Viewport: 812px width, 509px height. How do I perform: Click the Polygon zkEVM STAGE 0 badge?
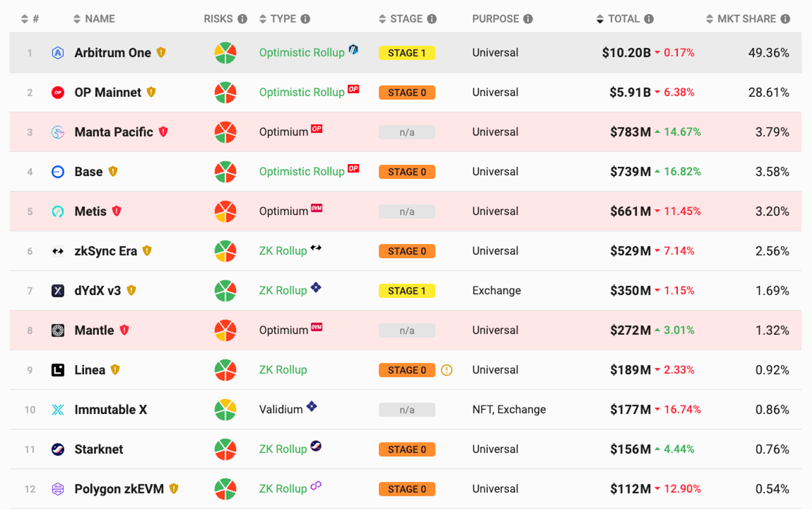407,489
